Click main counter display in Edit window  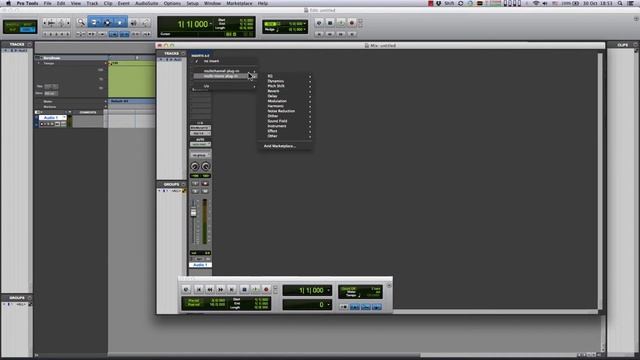[193, 24]
